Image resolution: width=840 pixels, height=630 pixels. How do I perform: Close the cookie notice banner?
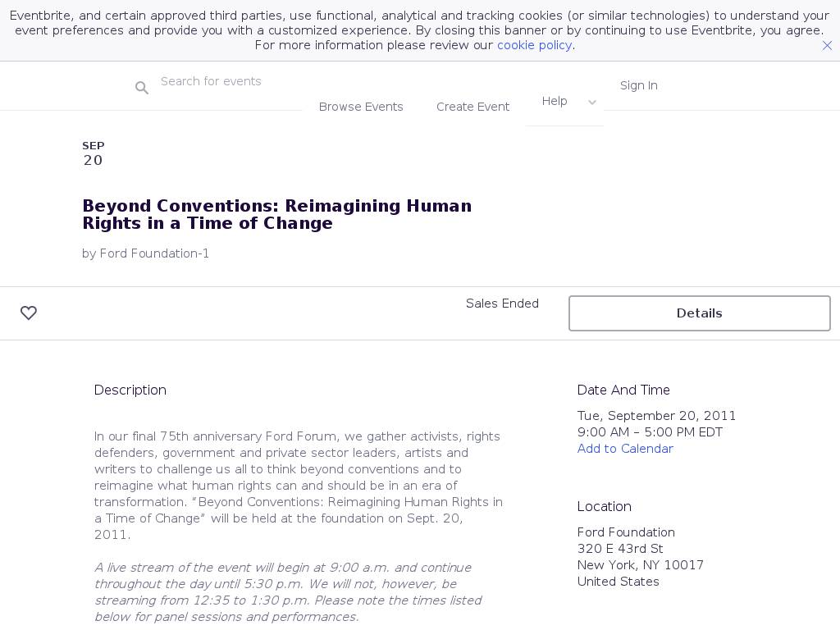pyautogui.click(x=827, y=46)
